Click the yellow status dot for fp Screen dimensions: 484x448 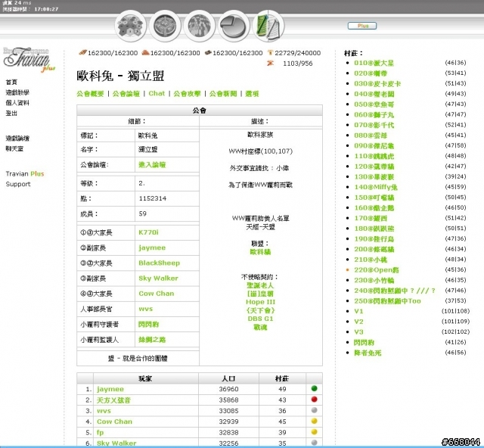315,432
